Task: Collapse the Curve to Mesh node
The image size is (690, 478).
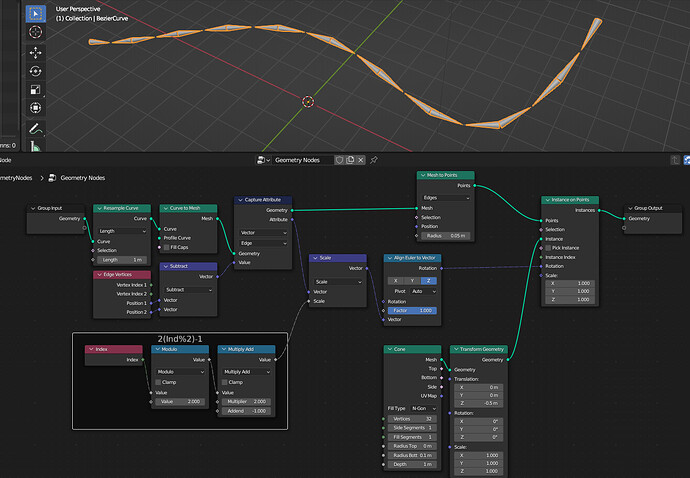Action: click(x=165, y=208)
